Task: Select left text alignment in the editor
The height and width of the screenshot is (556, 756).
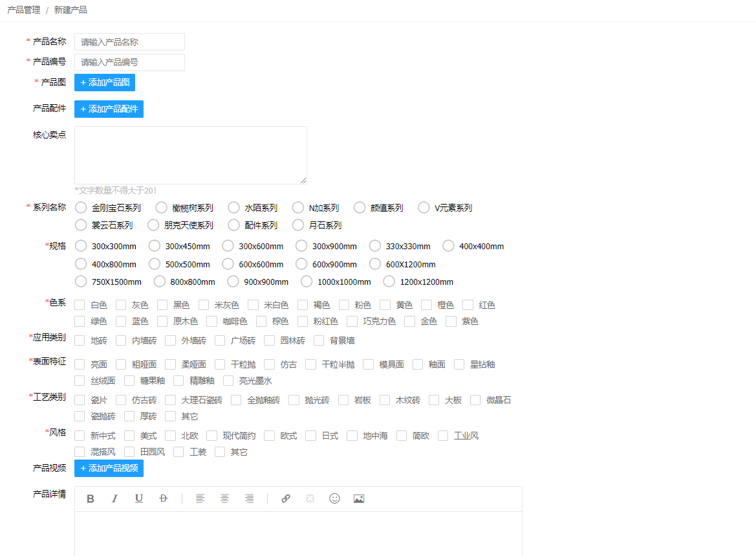Action: point(200,498)
